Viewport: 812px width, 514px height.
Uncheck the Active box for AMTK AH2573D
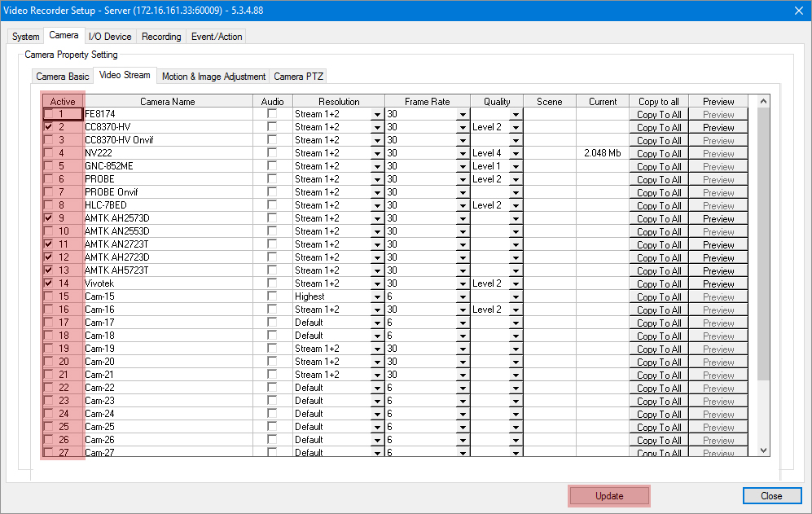point(49,219)
